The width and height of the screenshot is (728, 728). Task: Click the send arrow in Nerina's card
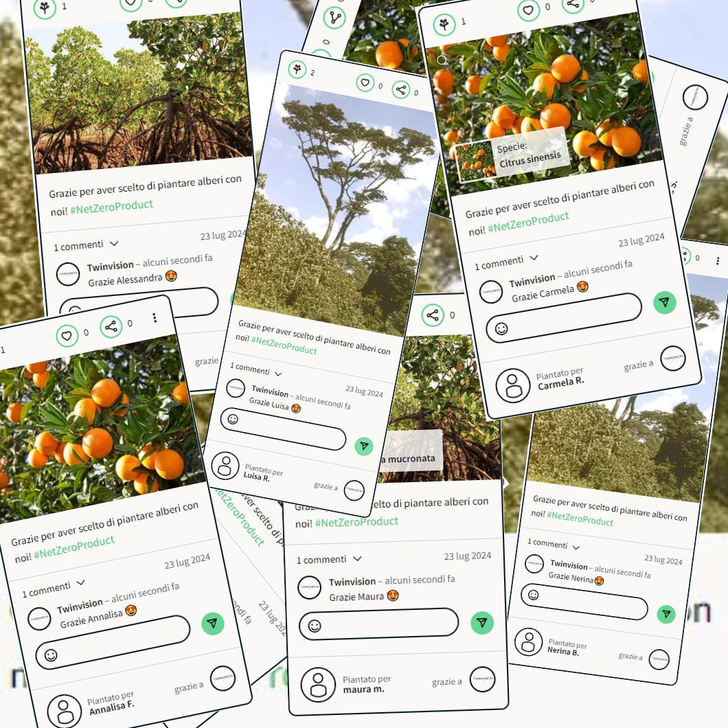pyautogui.click(x=666, y=614)
